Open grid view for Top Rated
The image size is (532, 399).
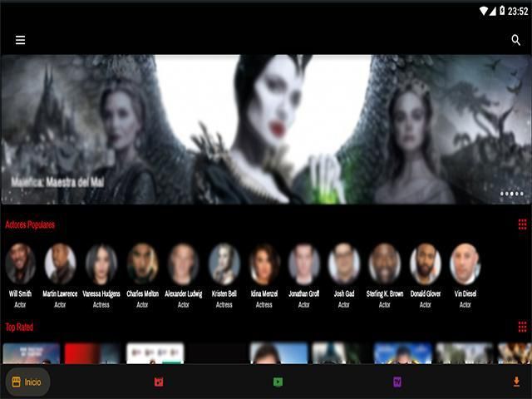[x=522, y=327]
